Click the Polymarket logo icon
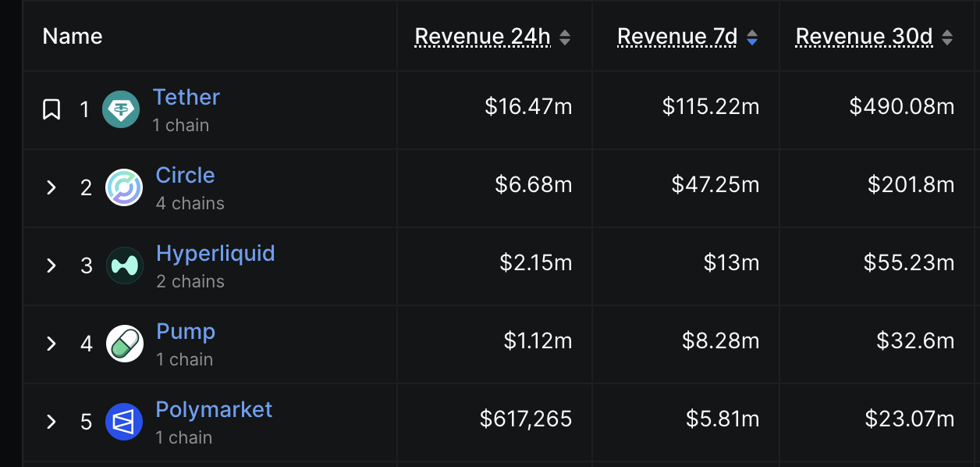 (123, 422)
